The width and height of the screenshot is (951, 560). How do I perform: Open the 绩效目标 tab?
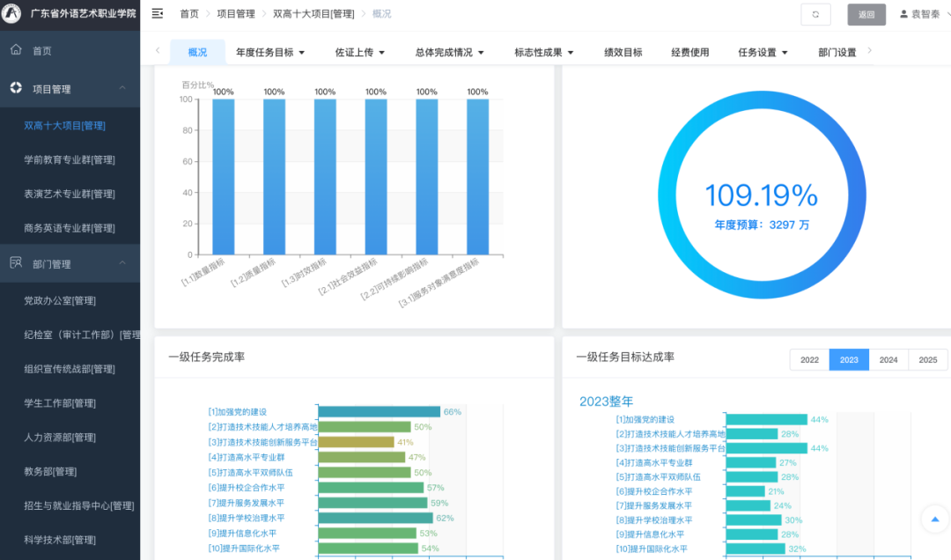623,53
